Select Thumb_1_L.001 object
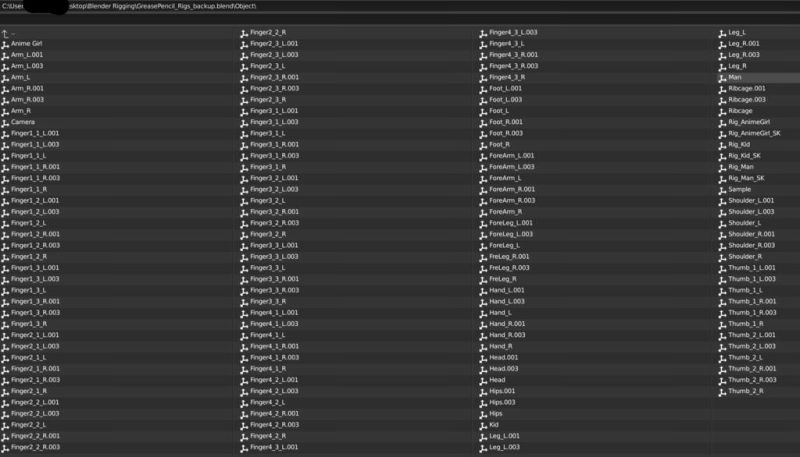Screen dimensions: 800x457 [752, 268]
